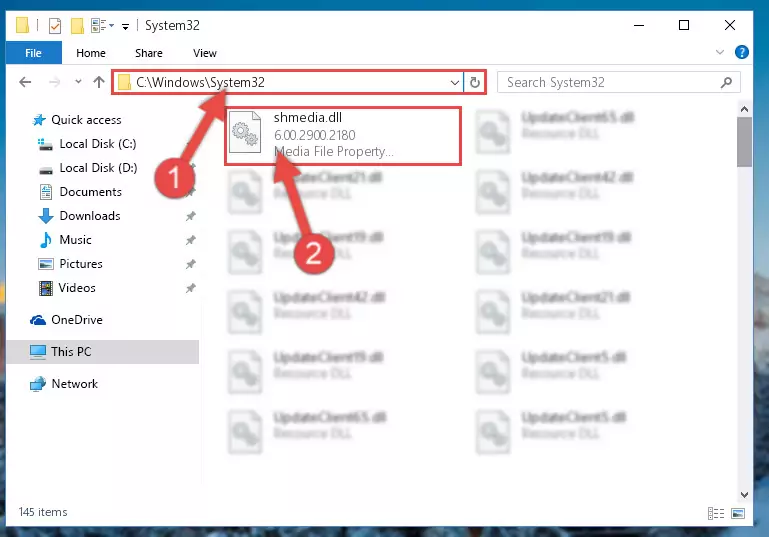Minimize the System32 window
This screenshot has width=769, height=537.
point(639,25)
